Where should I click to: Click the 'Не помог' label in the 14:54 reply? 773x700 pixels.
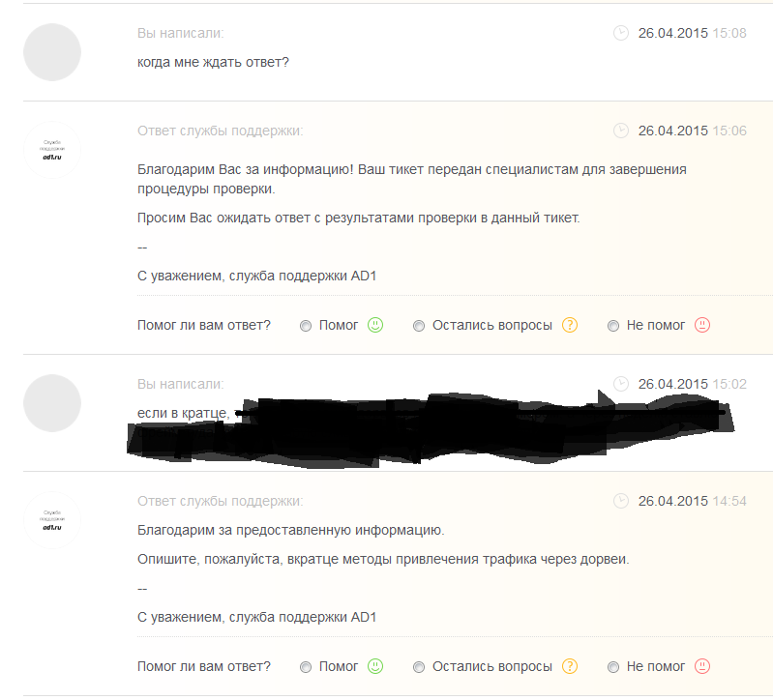pos(656,666)
